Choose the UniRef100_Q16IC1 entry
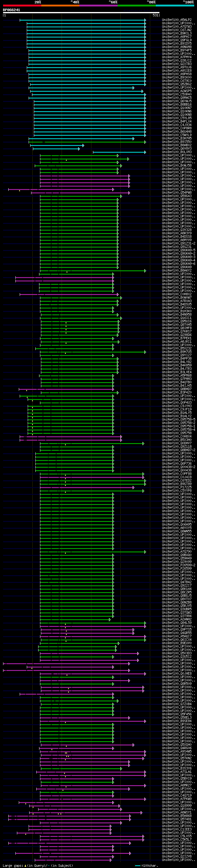This screenshot has height=868, width=197. (177, 318)
